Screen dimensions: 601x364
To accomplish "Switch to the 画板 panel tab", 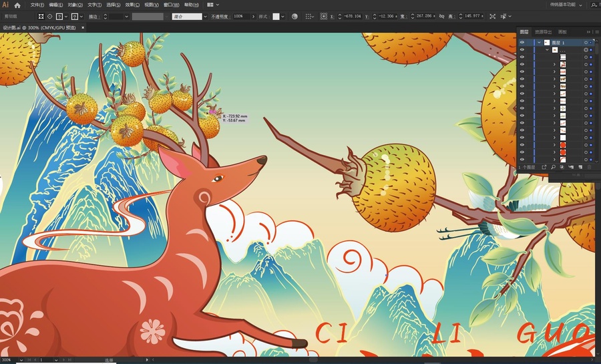I will point(562,32).
